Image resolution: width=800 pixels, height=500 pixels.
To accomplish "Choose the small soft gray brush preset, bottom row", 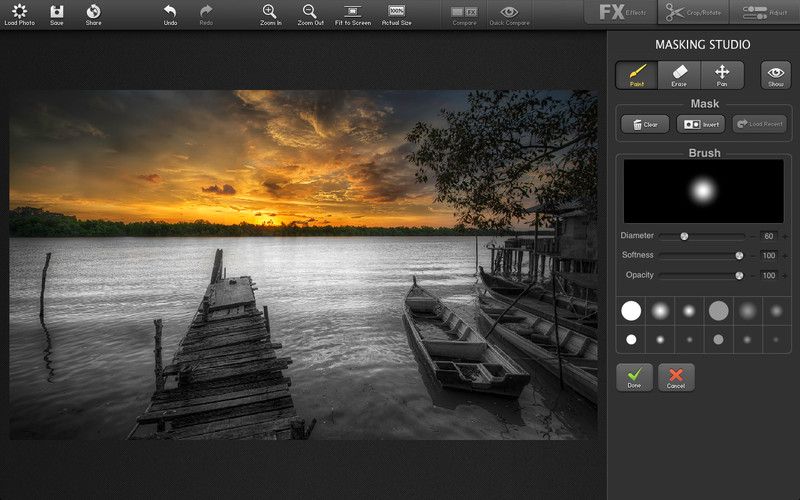I will pos(747,339).
